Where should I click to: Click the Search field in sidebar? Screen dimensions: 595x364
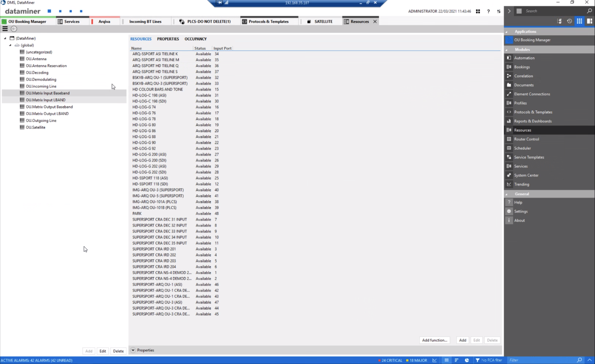click(x=554, y=11)
